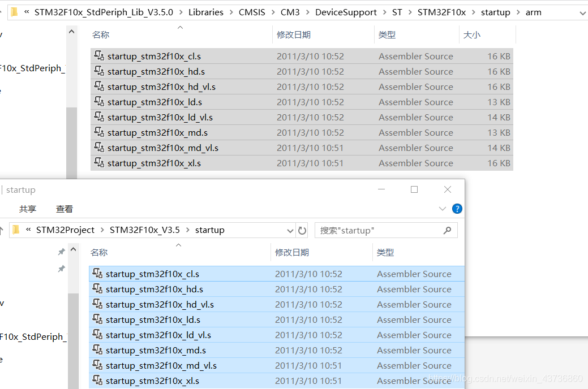Maximize the startup window

click(x=414, y=189)
